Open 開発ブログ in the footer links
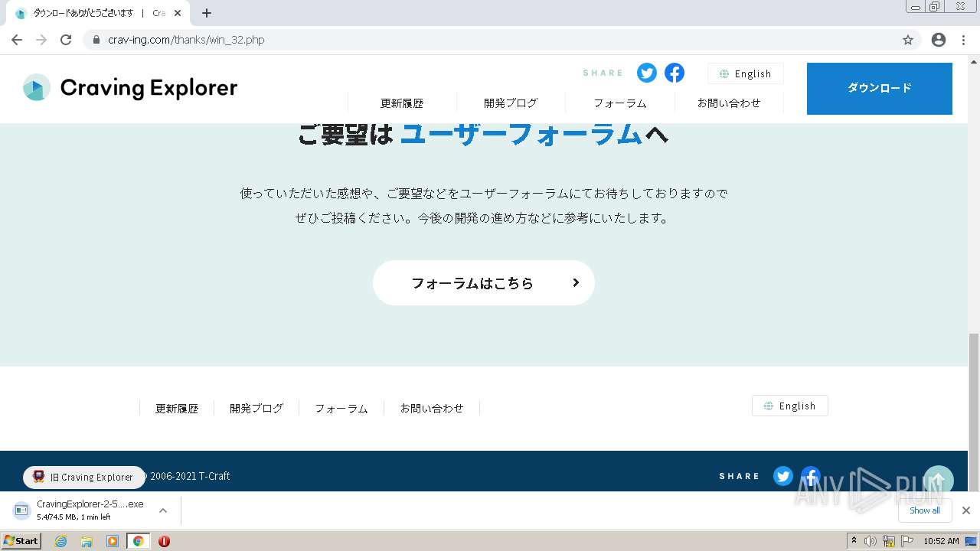980x551 pixels. click(256, 409)
